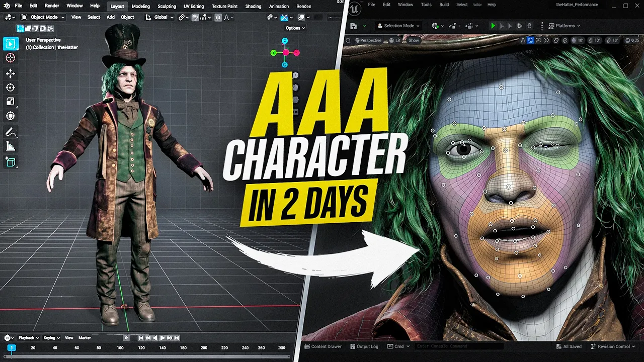Select the Move tool in Blender toolbar

coord(10,73)
